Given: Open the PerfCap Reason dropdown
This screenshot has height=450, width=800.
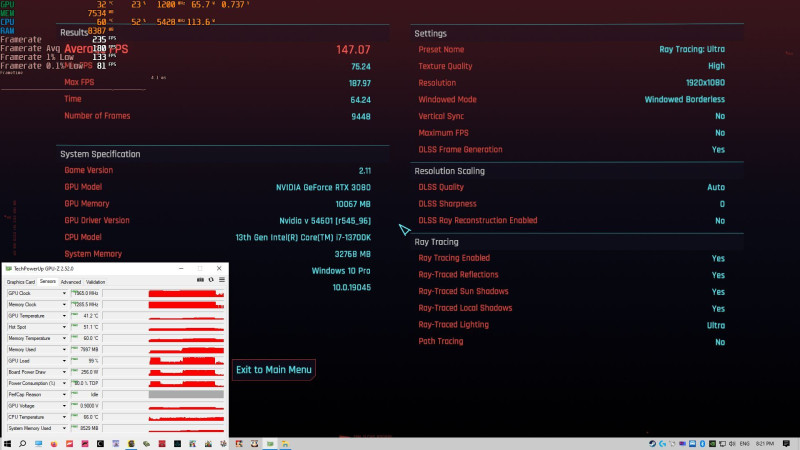Looking at the screenshot, I should pyautogui.click(x=64, y=394).
